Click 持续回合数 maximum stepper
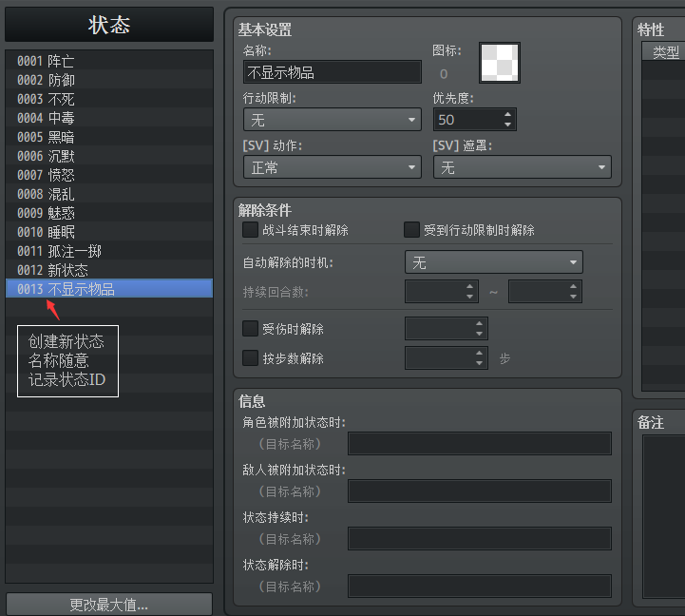The image size is (685, 616). pos(545,291)
